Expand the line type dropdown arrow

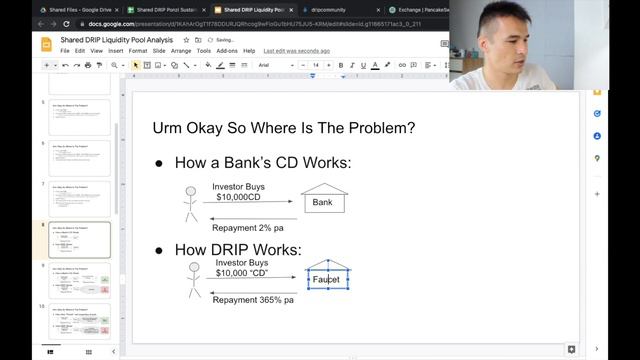tap(195, 65)
